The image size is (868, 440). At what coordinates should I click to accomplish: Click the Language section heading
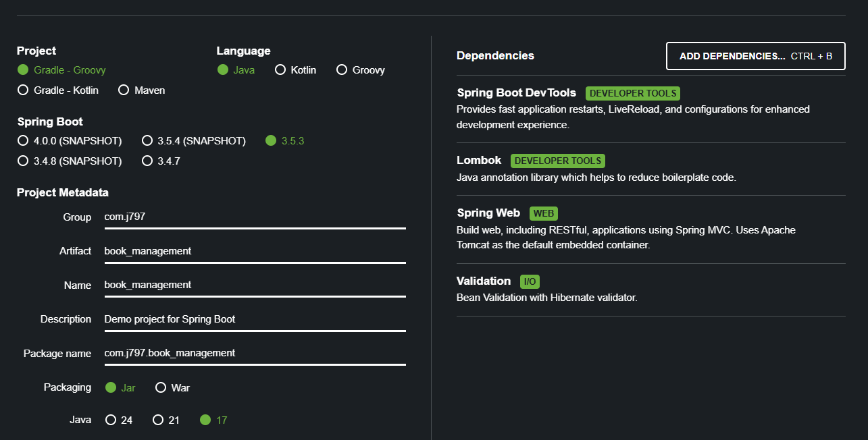243,51
